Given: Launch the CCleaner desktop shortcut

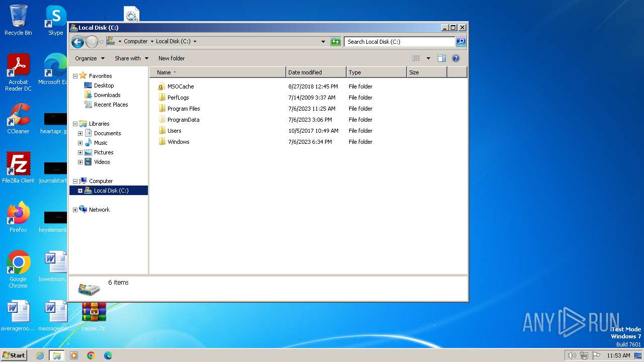Looking at the screenshot, I should click(18, 119).
